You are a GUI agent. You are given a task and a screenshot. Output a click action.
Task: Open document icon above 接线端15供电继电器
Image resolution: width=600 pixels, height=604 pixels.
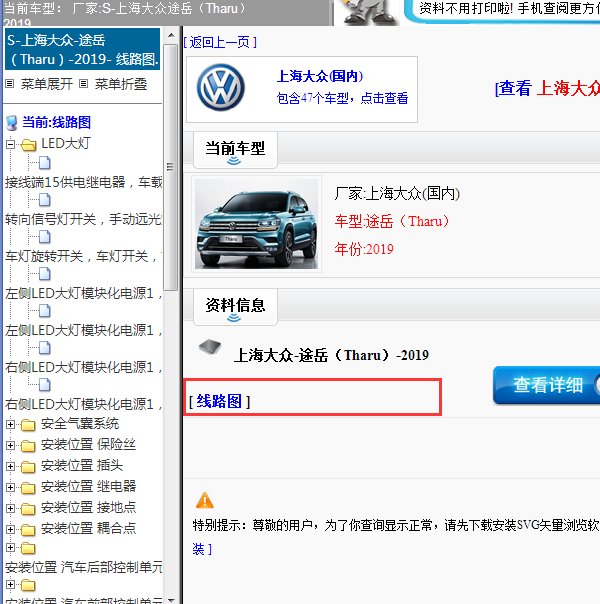coord(45,163)
